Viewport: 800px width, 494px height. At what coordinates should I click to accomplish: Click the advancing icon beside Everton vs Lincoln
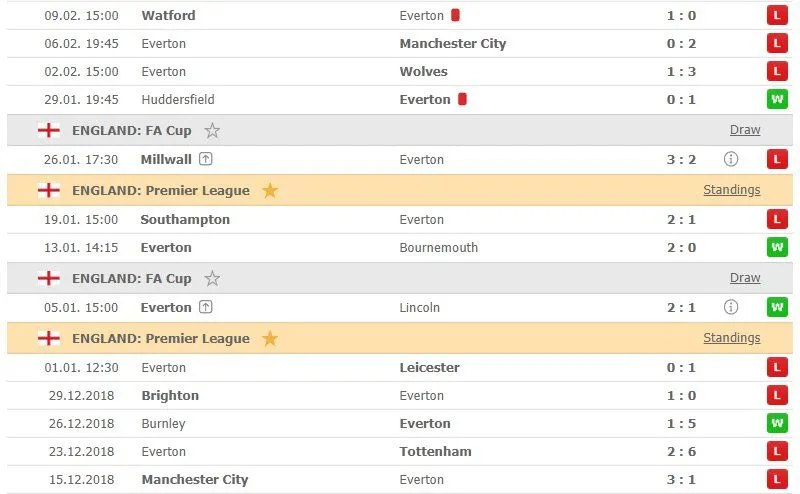click(x=206, y=307)
